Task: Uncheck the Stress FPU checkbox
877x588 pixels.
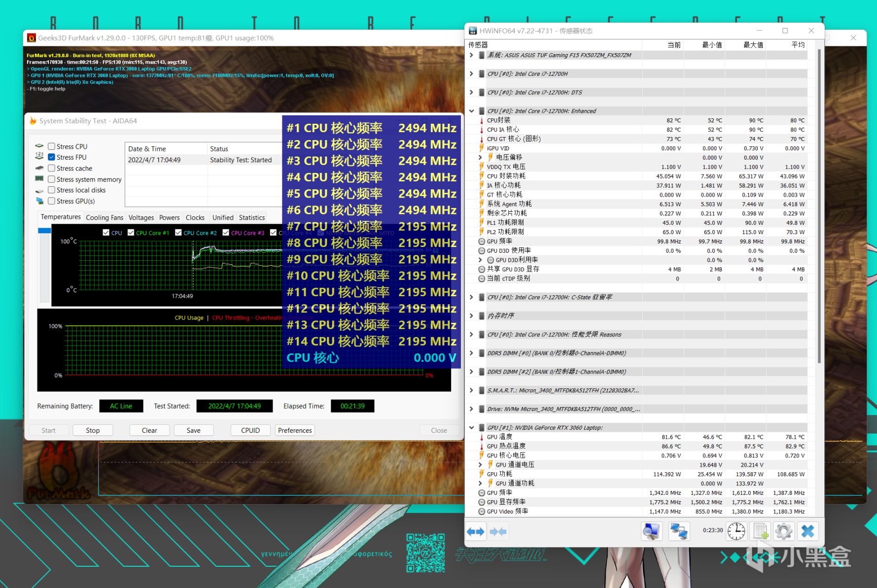Action: click(51, 157)
